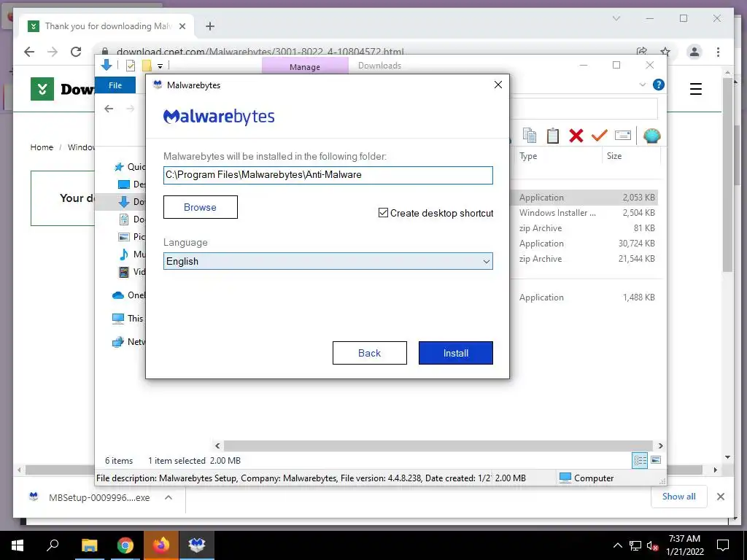Open Customize Quick Access Toolbar dropdown arrow
The image size is (747, 560).
click(160, 66)
